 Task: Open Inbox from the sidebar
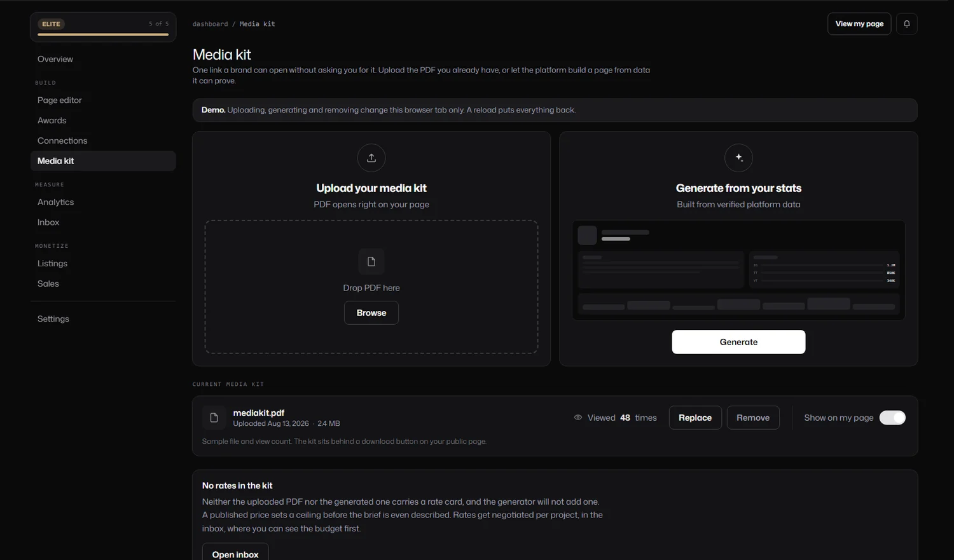pos(103,222)
